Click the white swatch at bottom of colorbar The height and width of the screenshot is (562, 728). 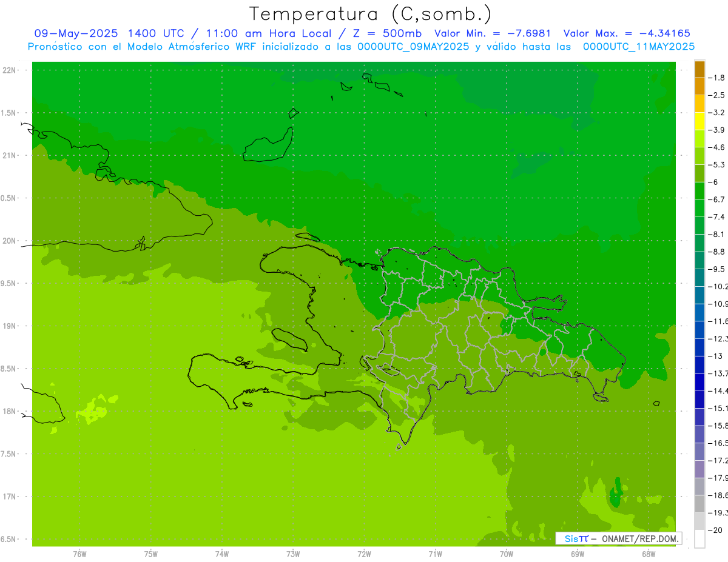pyautogui.click(x=700, y=538)
